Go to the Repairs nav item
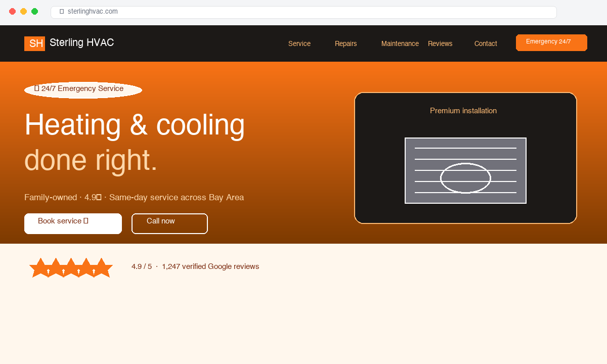The image size is (607, 364). click(x=346, y=44)
